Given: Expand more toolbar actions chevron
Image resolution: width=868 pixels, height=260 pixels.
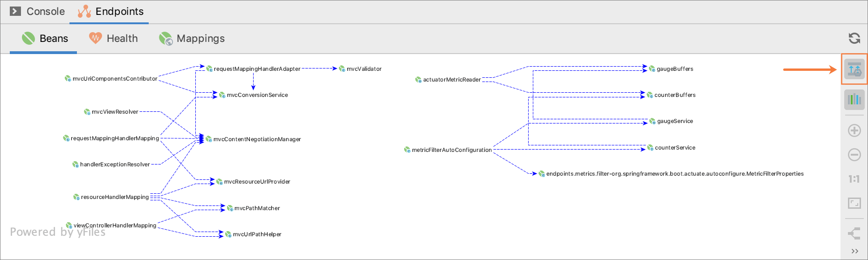Looking at the screenshot, I should click(x=854, y=251).
